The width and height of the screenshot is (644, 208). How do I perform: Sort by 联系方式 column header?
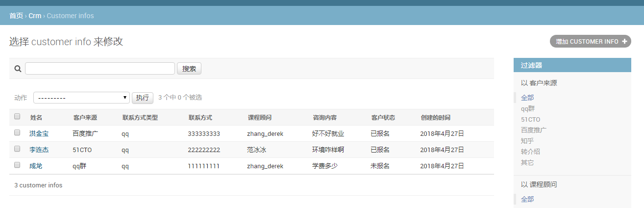coord(200,118)
